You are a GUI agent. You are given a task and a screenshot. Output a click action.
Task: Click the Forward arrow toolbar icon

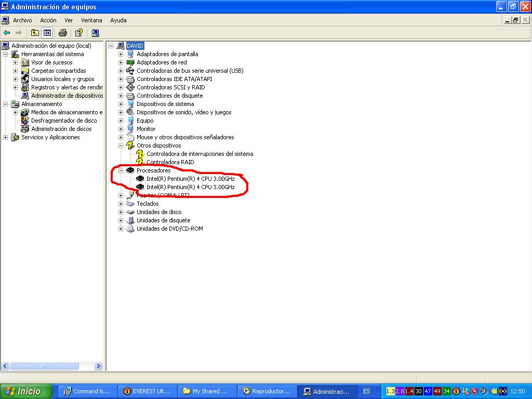click(19, 33)
